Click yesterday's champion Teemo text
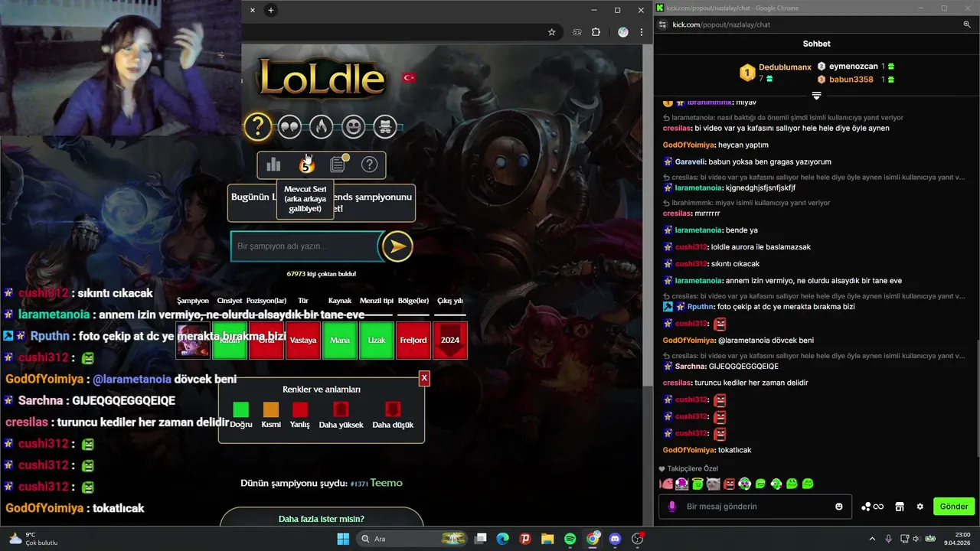Screen dimensions: 980x551 point(386,483)
